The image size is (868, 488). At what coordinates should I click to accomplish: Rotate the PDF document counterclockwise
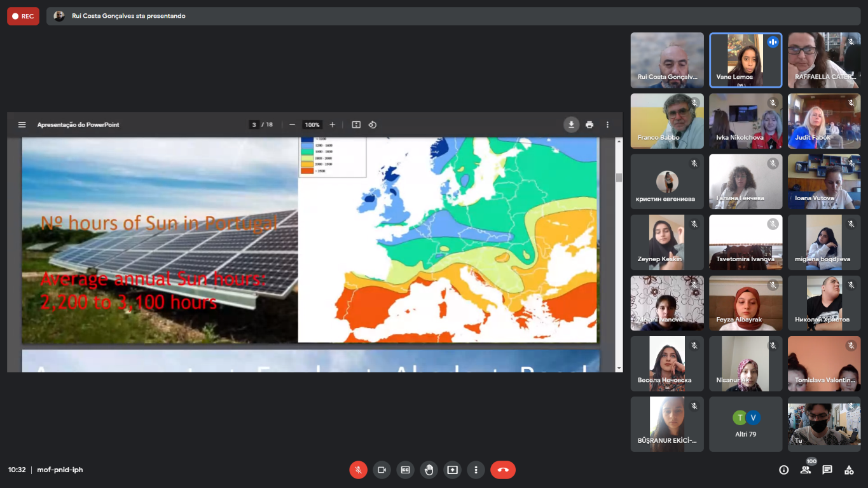(373, 125)
